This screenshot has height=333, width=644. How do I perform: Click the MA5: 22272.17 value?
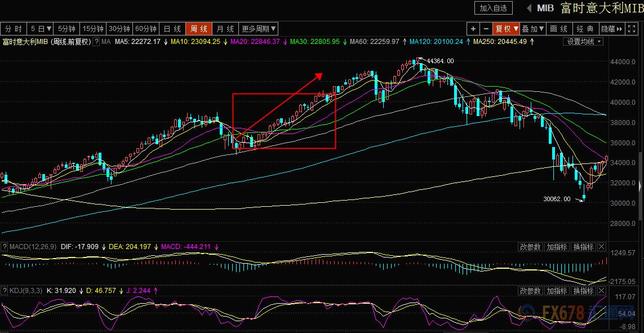point(137,42)
